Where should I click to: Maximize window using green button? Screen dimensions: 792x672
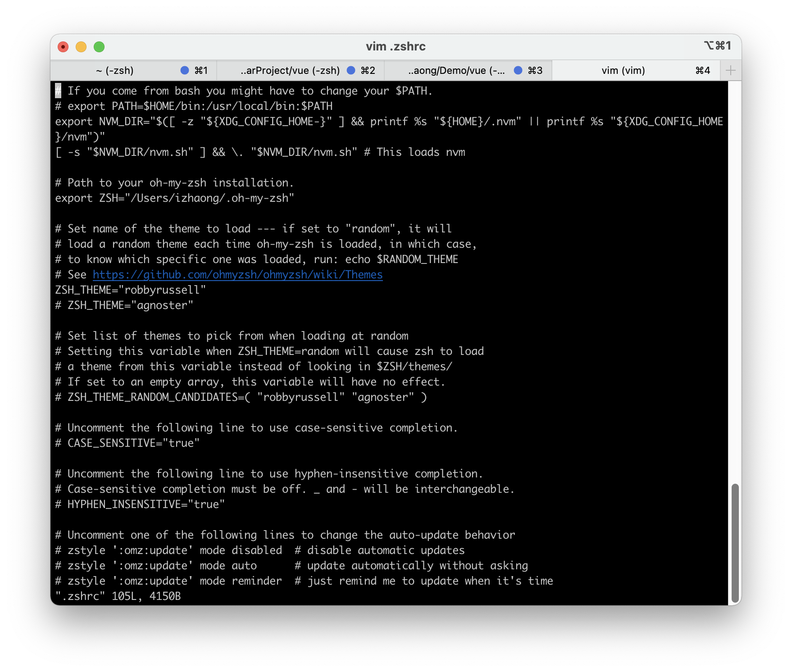point(99,47)
